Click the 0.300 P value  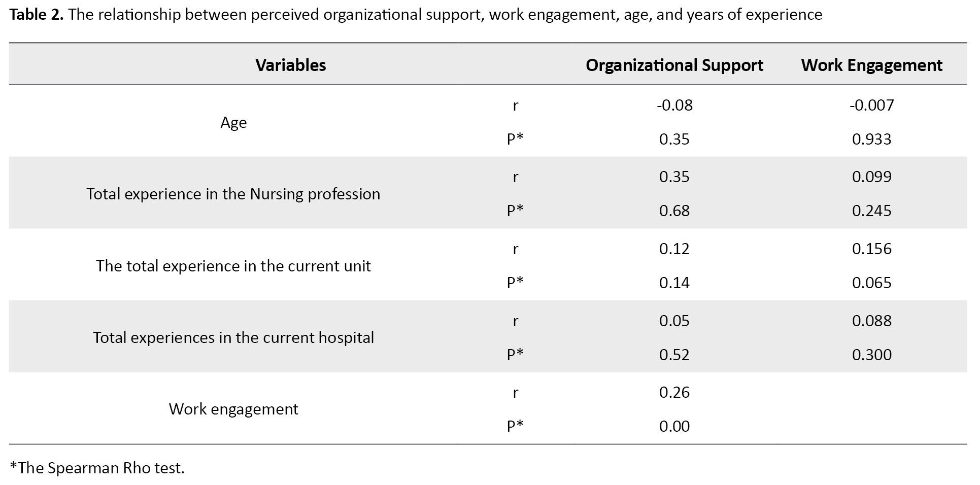(871, 355)
